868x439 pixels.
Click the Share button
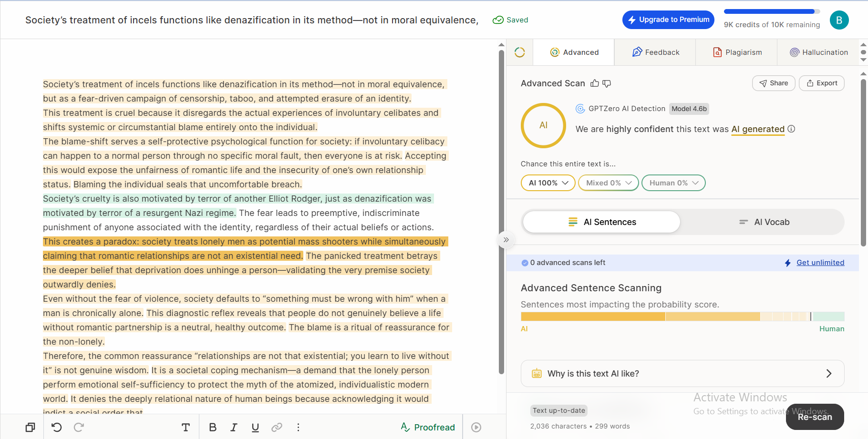(774, 83)
